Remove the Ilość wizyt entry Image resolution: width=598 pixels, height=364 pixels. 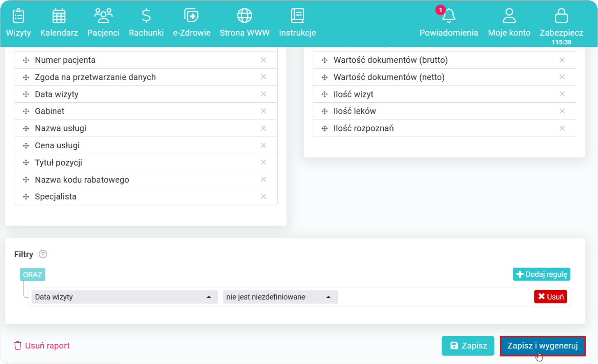tap(562, 94)
